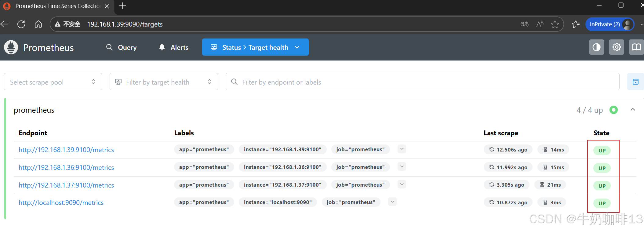Open Prometheus settings gear icon
The height and width of the screenshot is (230, 644).
(616, 47)
